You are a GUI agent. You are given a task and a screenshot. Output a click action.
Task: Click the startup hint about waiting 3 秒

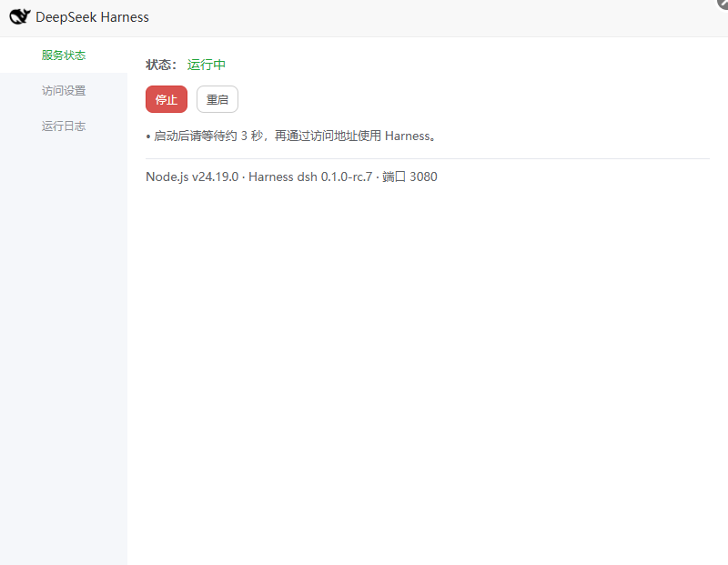coord(291,136)
